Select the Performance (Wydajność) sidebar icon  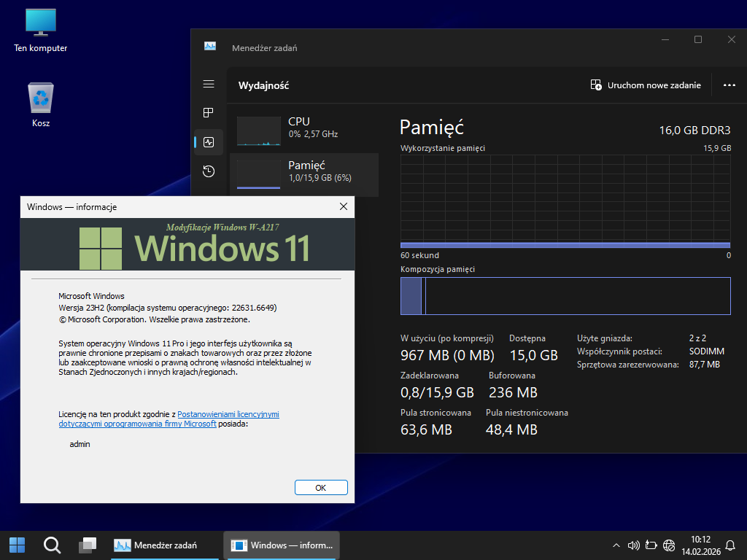[209, 142]
